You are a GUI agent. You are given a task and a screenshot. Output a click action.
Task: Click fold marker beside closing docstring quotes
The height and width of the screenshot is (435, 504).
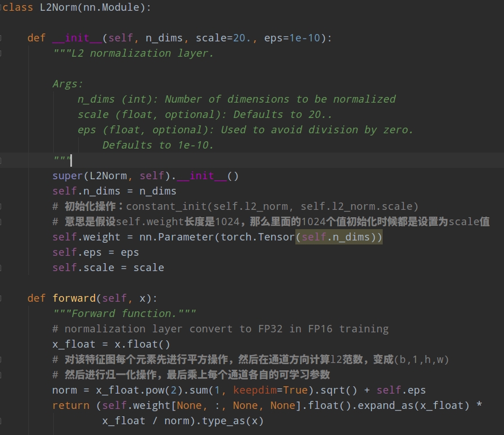point(1,161)
